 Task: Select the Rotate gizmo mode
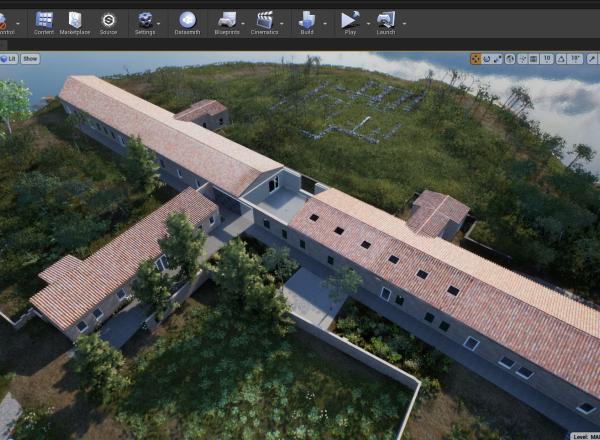tap(487, 59)
